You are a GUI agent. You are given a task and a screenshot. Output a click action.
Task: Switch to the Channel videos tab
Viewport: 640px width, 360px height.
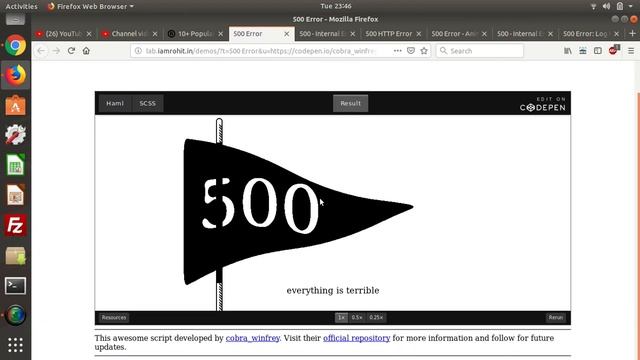[x=129, y=33]
